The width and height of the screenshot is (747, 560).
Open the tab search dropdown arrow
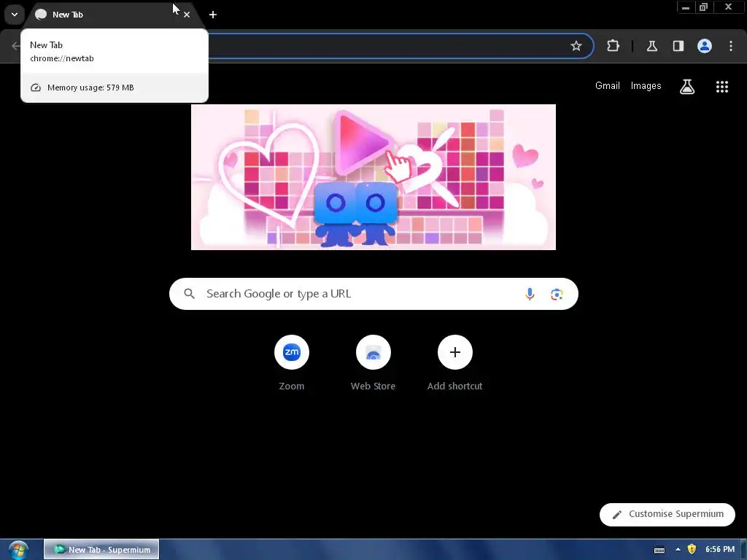pyautogui.click(x=15, y=15)
